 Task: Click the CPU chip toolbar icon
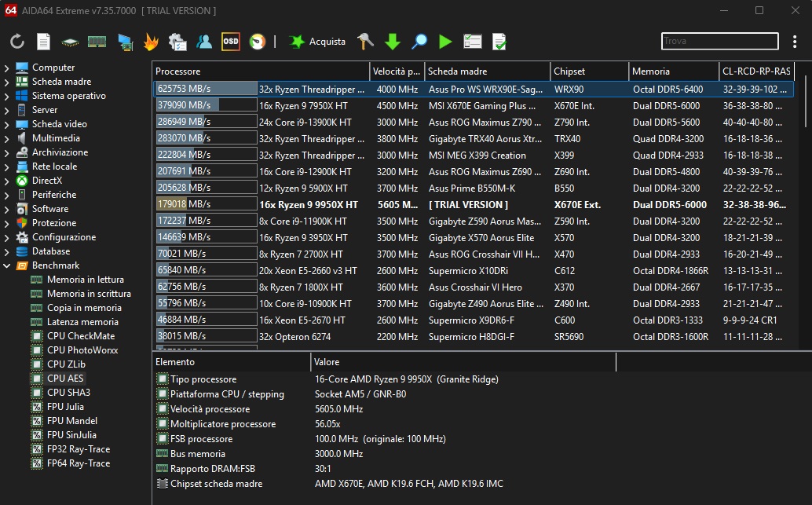[x=70, y=42]
